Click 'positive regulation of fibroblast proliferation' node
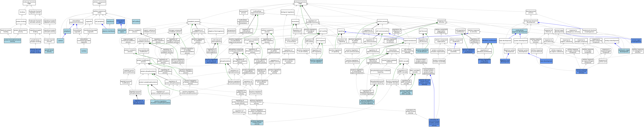The width and height of the screenshot is (644, 127). point(484,61)
